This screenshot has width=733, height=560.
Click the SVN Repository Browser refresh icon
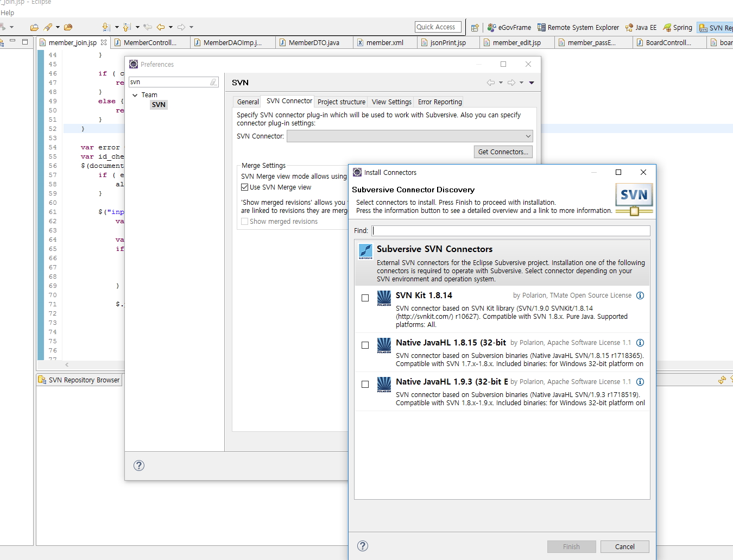[722, 380]
